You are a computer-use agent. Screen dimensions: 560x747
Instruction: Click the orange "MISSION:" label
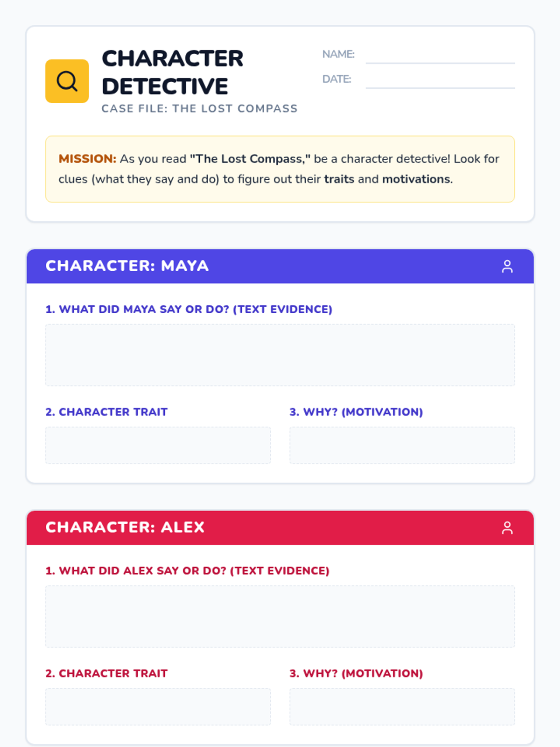coord(87,159)
